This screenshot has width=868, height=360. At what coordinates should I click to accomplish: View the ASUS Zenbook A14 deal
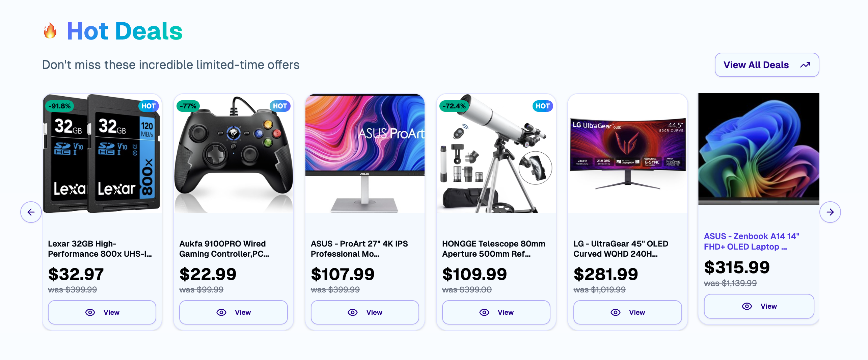(x=759, y=306)
